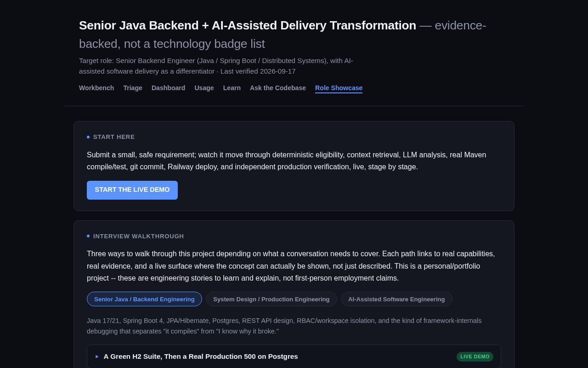588x368 pixels.
Task: Open 'A Green H2 Suite' story title
Action: tap(201, 356)
